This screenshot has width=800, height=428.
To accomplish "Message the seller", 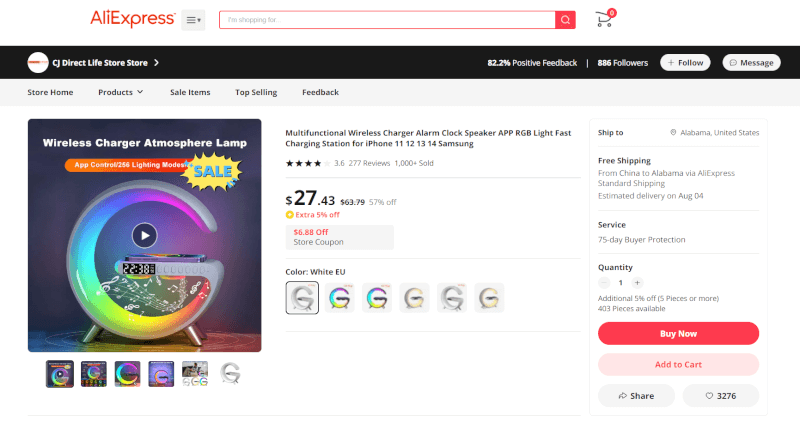I will (751, 63).
